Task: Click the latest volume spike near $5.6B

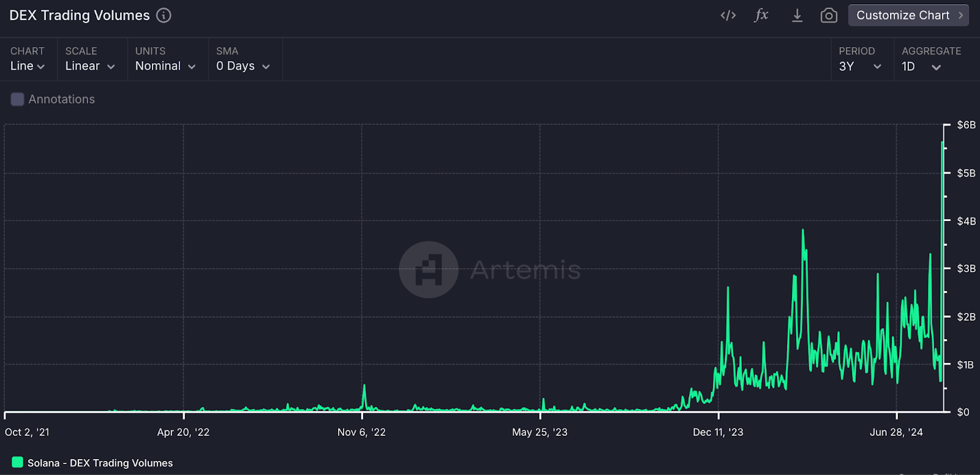Action: pyautogui.click(x=942, y=143)
